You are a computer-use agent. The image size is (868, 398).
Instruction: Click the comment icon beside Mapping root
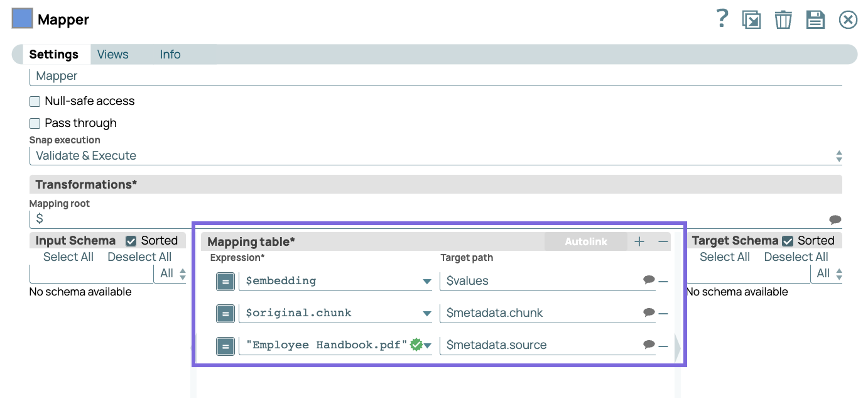pos(835,218)
